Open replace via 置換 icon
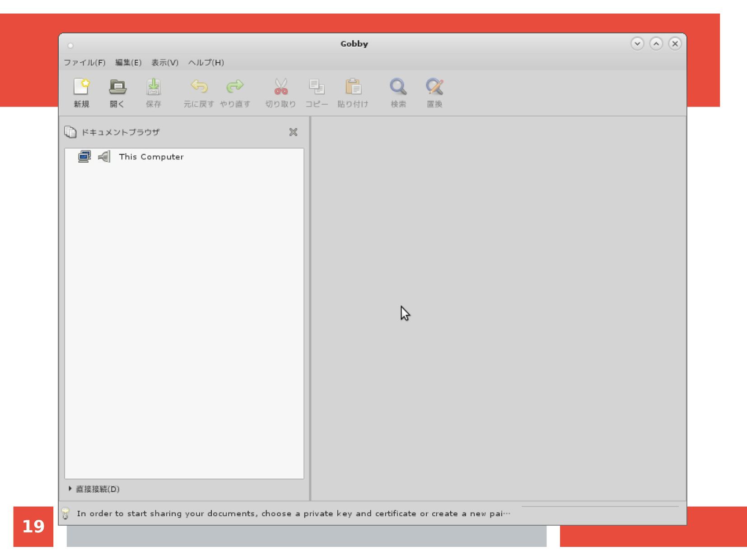 (434, 87)
